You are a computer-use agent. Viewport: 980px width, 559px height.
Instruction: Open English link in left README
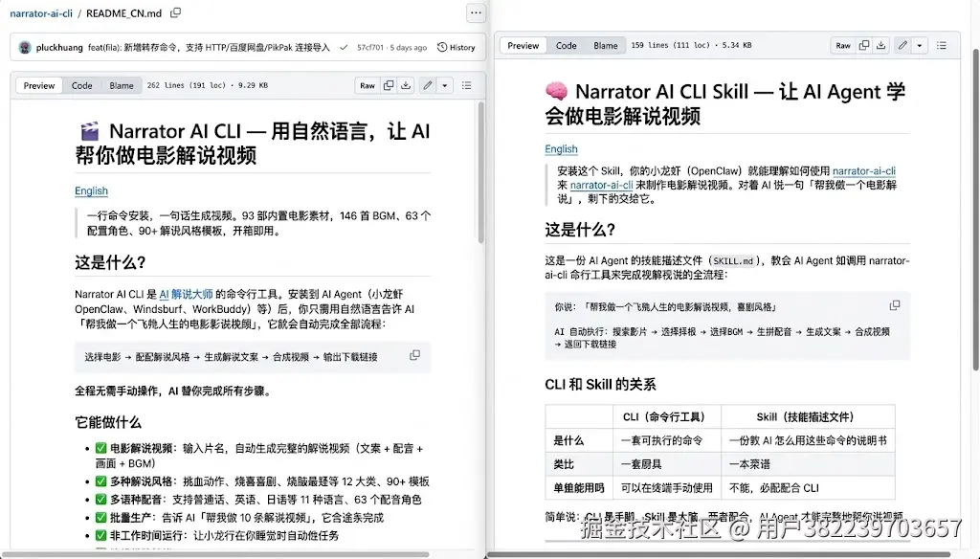coord(91,190)
